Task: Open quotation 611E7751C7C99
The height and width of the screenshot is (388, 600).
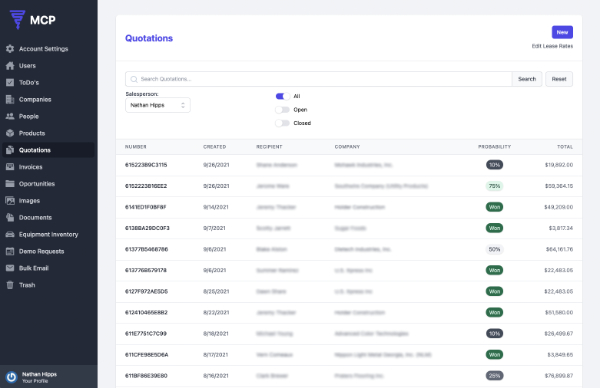Action: tap(145, 333)
